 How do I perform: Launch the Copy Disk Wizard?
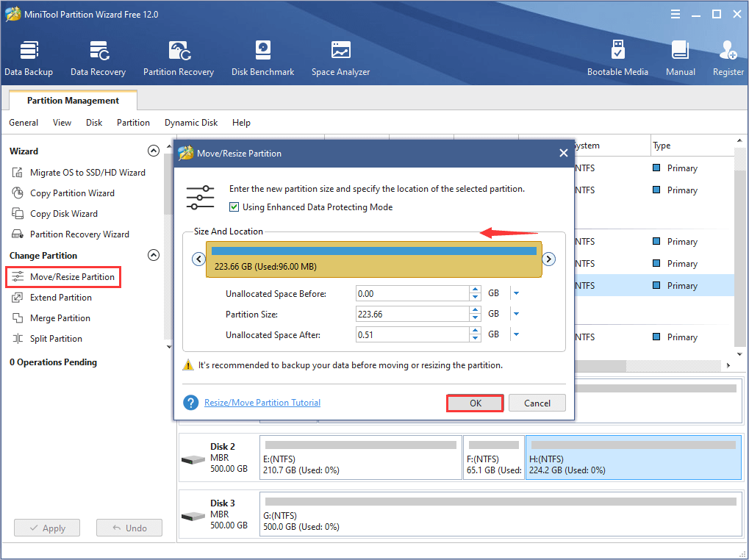point(54,213)
